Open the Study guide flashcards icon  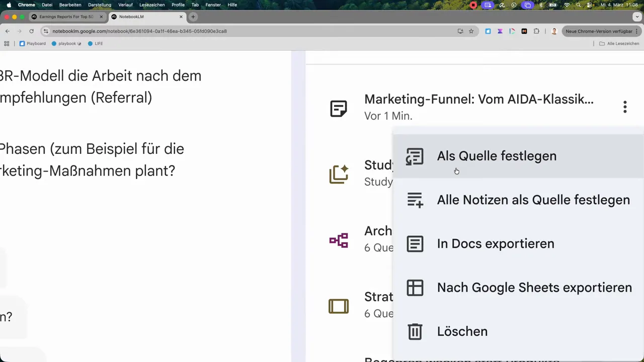(x=339, y=174)
